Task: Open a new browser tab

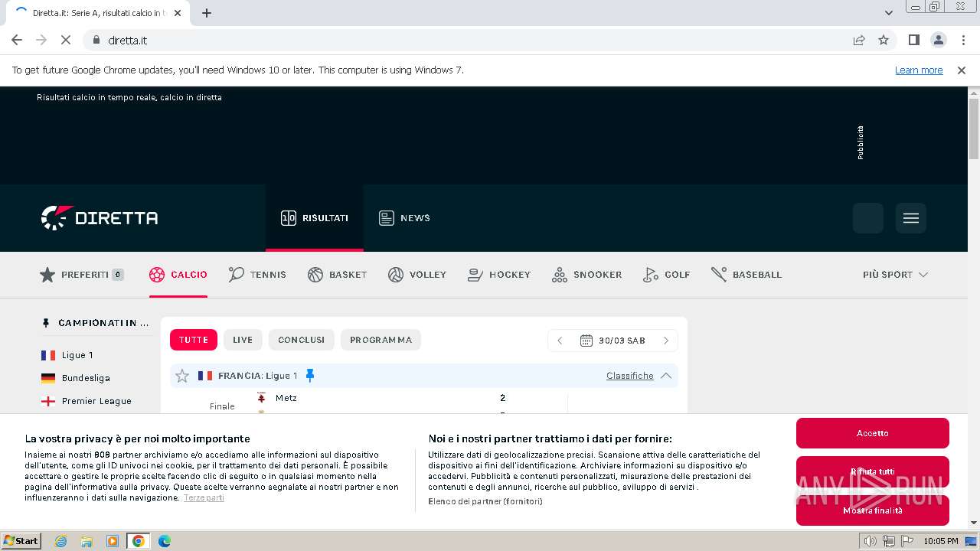Action: tap(207, 13)
